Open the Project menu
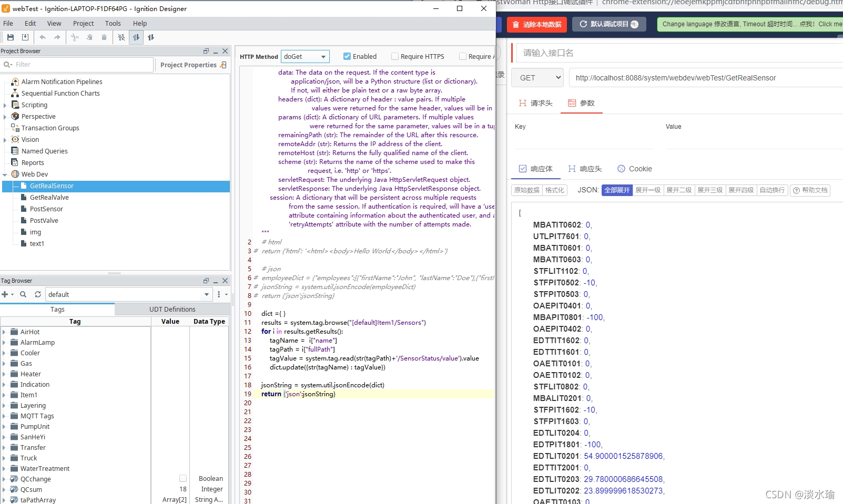This screenshot has height=504, width=843. [83, 23]
